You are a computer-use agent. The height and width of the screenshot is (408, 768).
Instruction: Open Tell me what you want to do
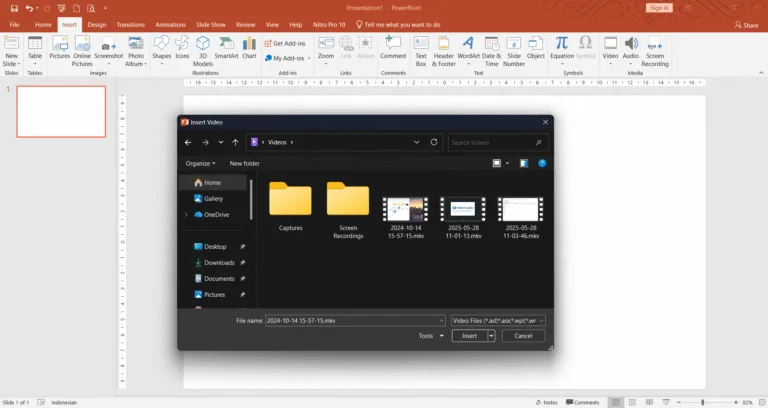point(398,24)
